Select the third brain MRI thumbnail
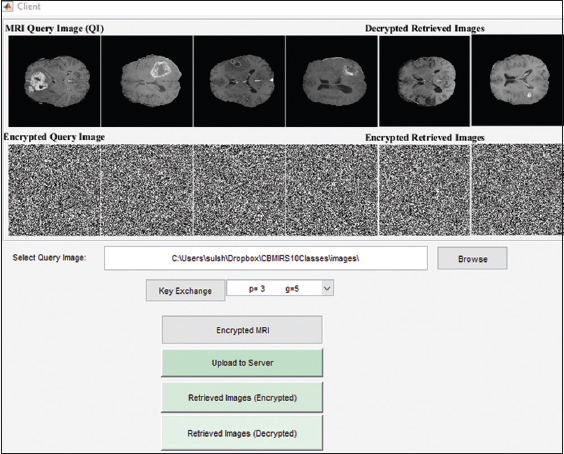The height and width of the screenshot is (454, 564). point(239,81)
